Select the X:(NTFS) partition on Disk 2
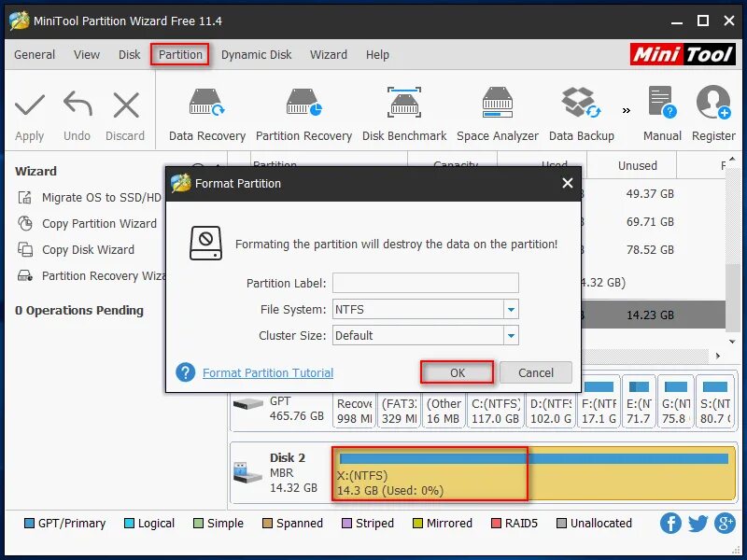Screen dimensions: 747x560 tap(533, 474)
